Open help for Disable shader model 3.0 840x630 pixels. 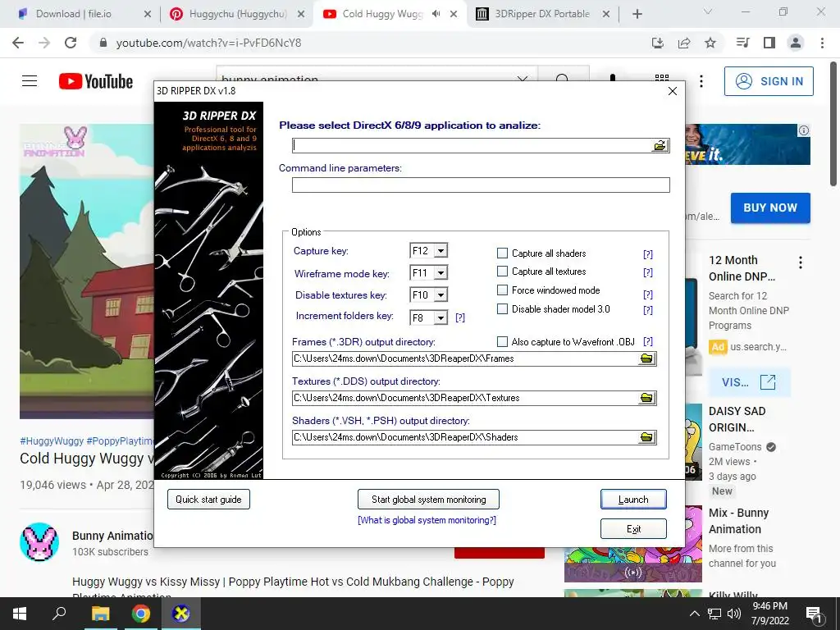point(648,310)
